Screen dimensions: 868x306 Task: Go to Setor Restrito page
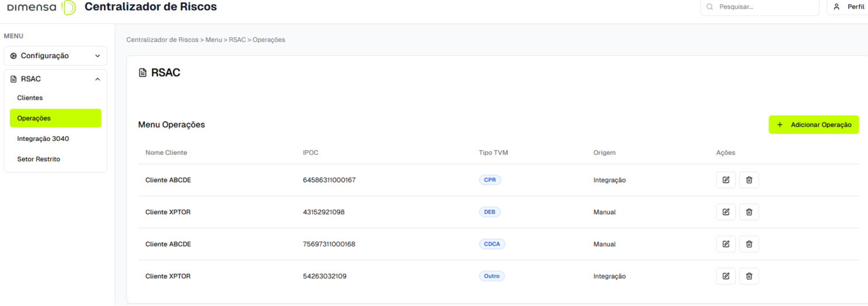click(38, 159)
